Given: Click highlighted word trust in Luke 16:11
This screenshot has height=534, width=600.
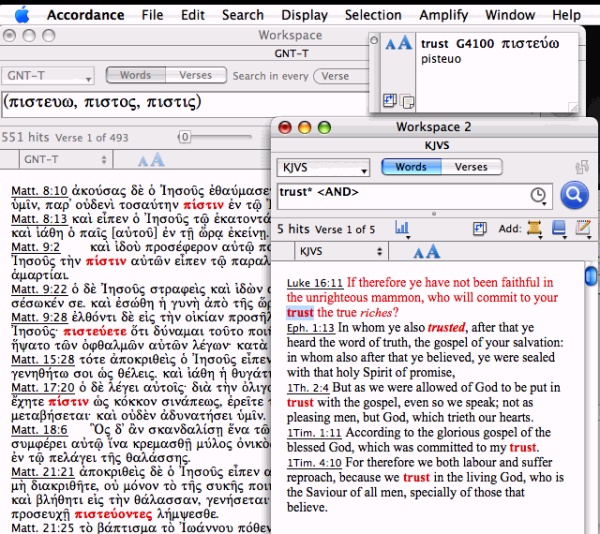Looking at the screenshot, I should 300,313.
